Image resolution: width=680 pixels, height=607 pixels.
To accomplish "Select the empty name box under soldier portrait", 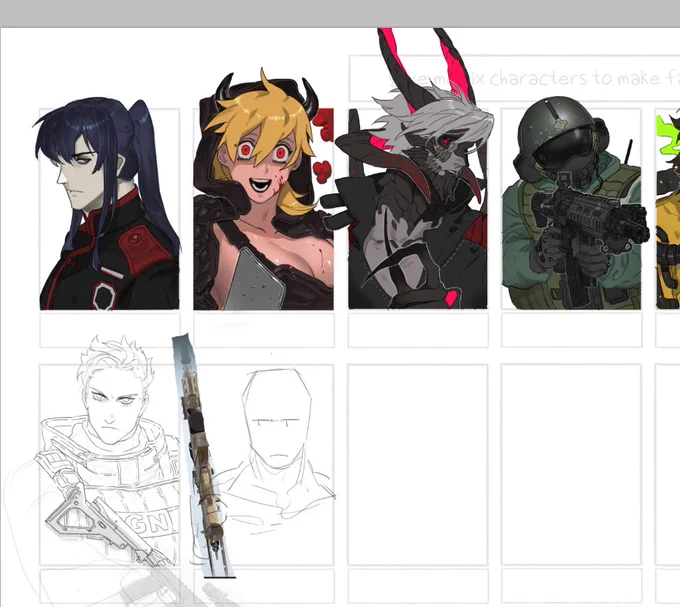I will click(572, 330).
